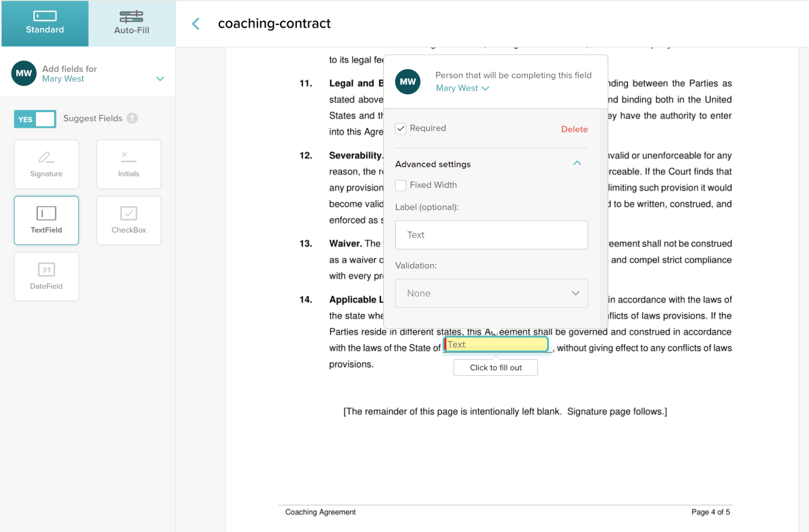Select the TextField tool
The image size is (809, 532).
coord(46,220)
